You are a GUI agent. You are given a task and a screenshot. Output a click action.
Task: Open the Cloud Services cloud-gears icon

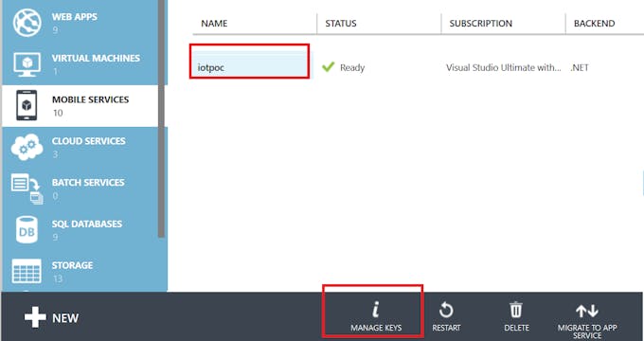27,147
